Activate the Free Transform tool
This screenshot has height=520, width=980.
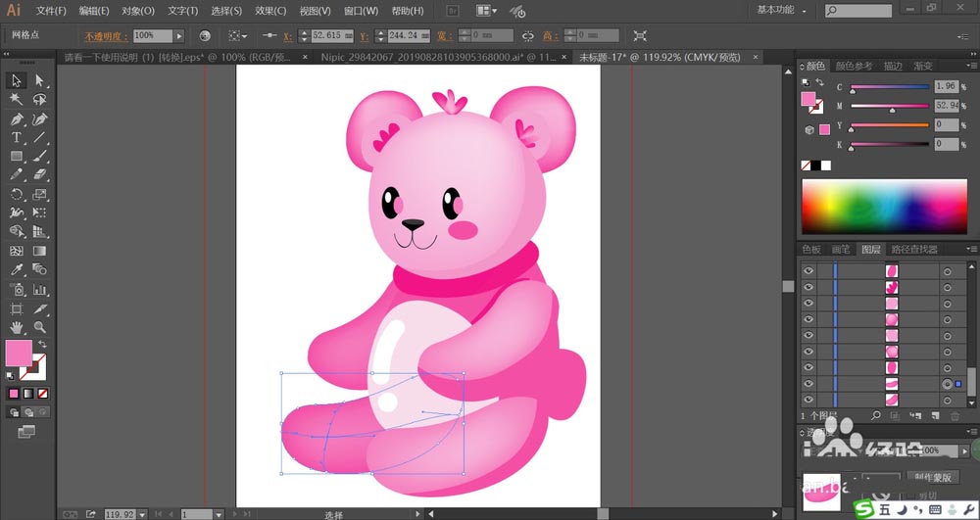coord(40,213)
